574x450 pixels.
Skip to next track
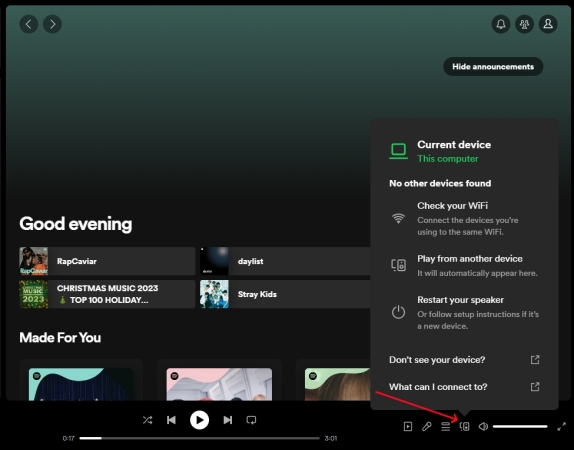[x=228, y=420]
